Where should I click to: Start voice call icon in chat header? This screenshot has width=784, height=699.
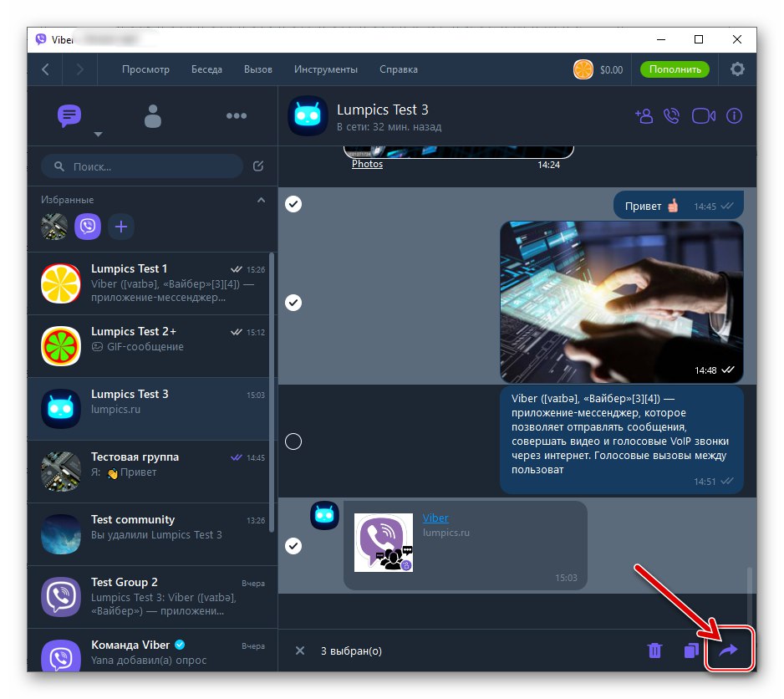pyautogui.click(x=671, y=116)
